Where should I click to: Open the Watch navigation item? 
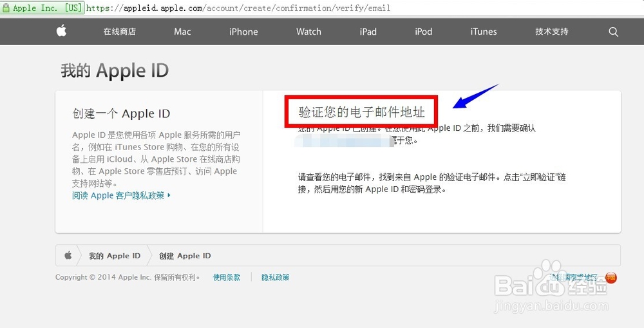309,32
